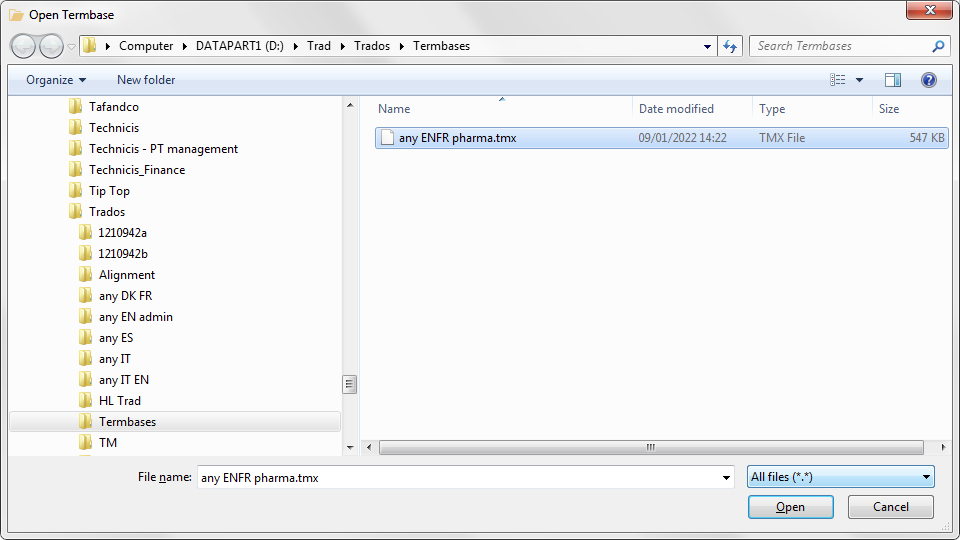Viewport: 960px width, 540px height.
Task: Click file list horizontal scrollbar thumb
Action: [651, 448]
